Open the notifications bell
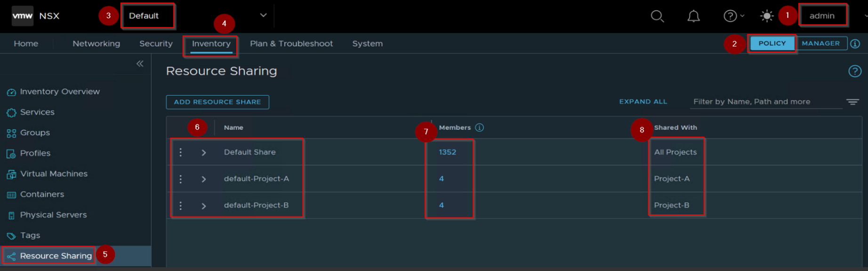The height and width of the screenshot is (271, 868). 693,16
